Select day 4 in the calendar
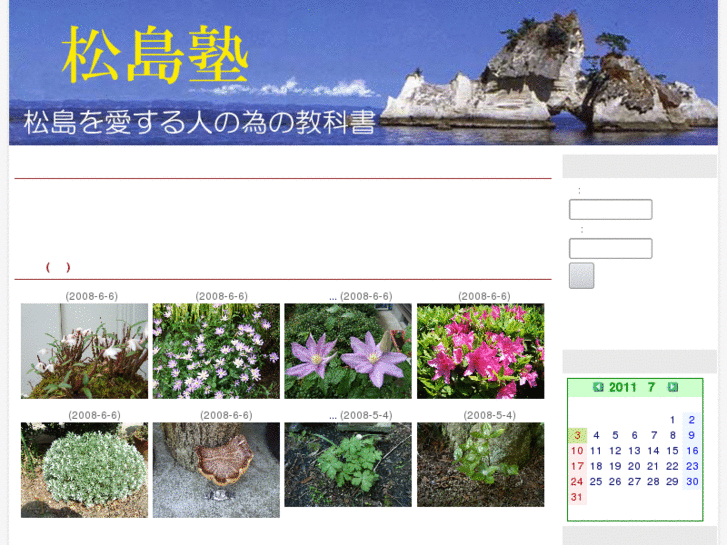Viewport: 727px width, 545px height. 596,435
